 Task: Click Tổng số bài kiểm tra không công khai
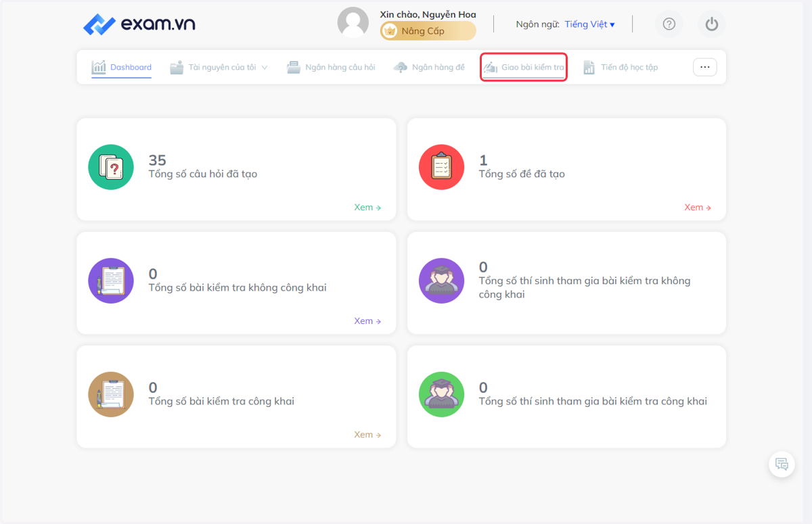[x=238, y=288]
